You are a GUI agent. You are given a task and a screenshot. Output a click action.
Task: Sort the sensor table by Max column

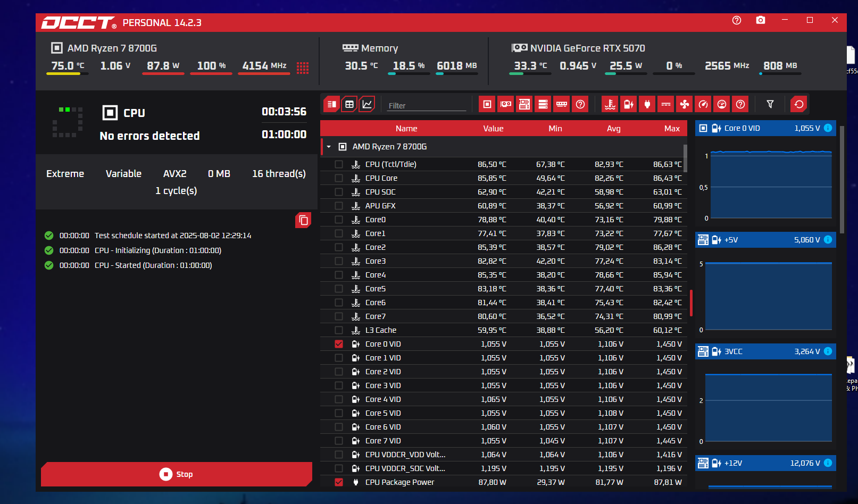[671, 129]
